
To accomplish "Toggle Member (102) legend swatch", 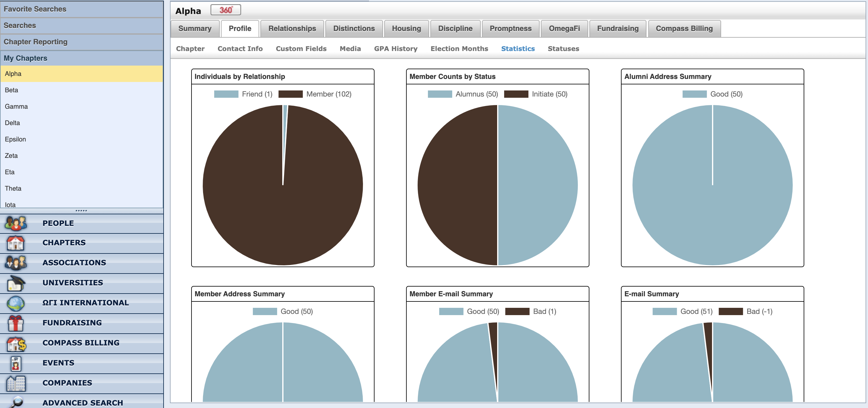I will pyautogui.click(x=290, y=94).
